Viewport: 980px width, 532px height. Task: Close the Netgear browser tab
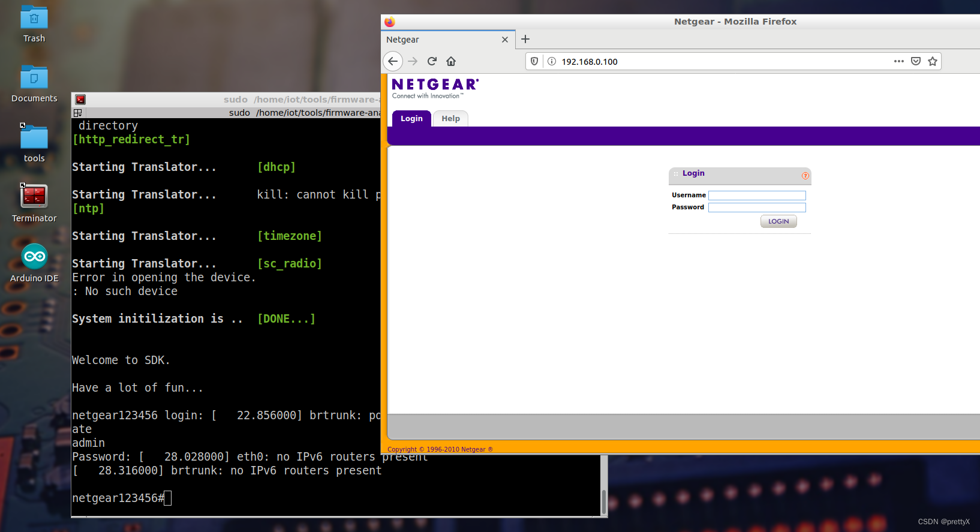coord(505,40)
